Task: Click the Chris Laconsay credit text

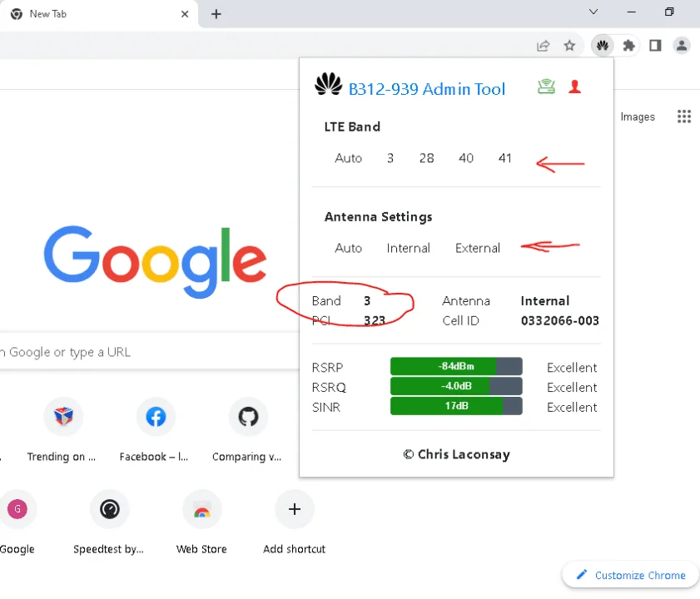Action: [456, 454]
